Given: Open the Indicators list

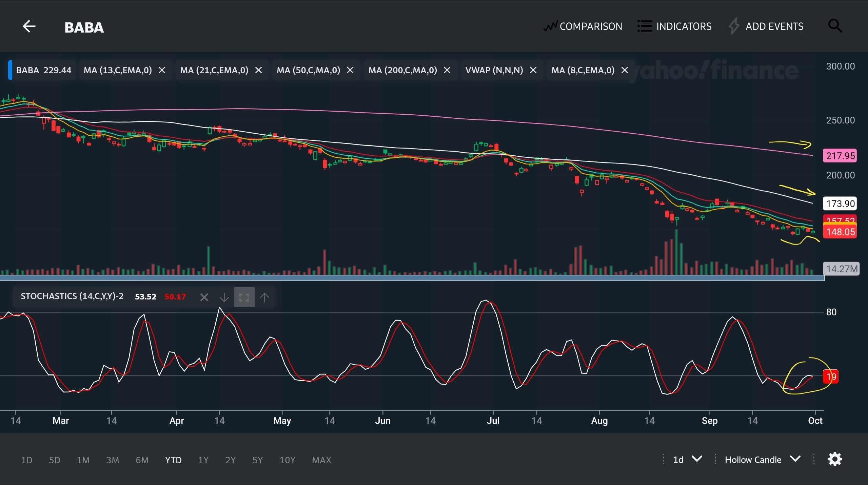Looking at the screenshot, I should point(674,26).
